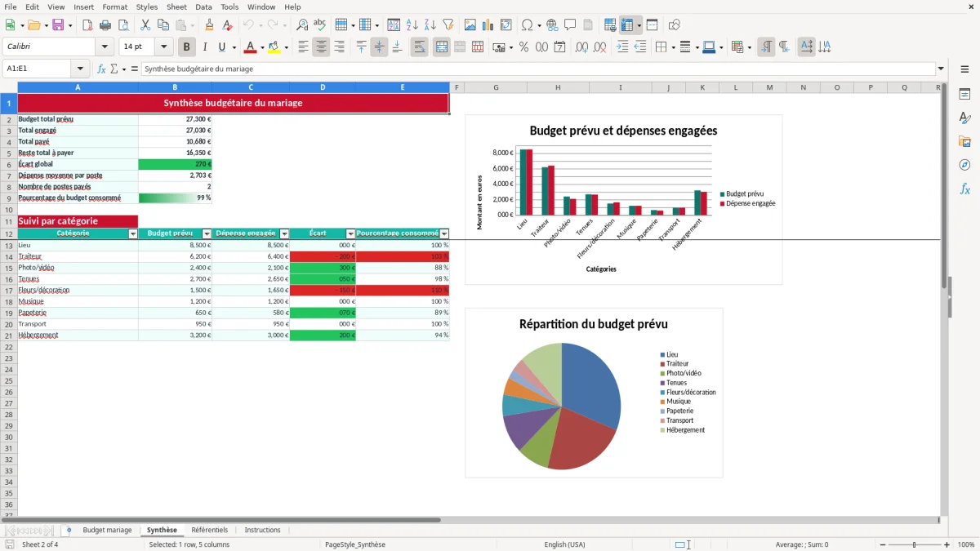The width and height of the screenshot is (980, 551).
Task: Format cells as percent
Action: click(x=523, y=47)
